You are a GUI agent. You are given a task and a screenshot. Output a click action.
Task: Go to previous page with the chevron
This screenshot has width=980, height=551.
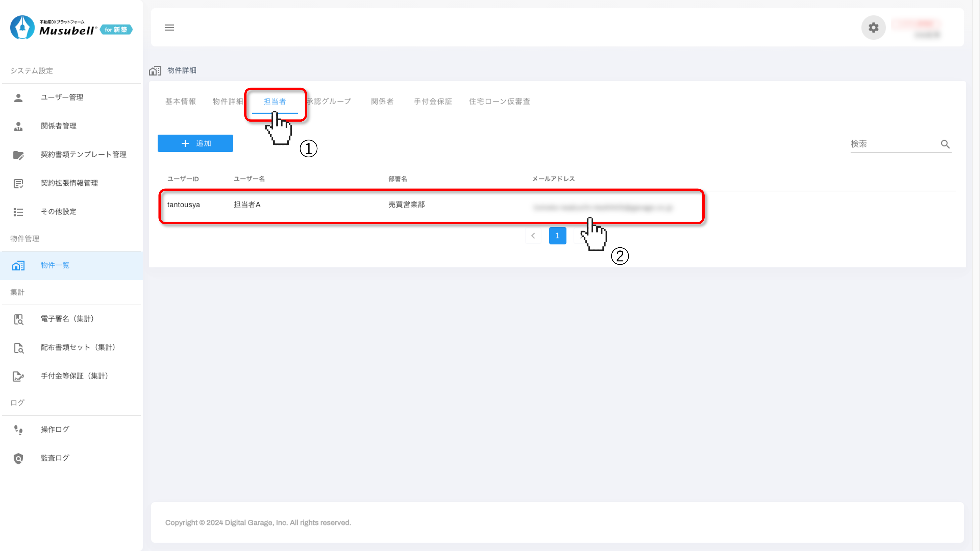coord(533,236)
